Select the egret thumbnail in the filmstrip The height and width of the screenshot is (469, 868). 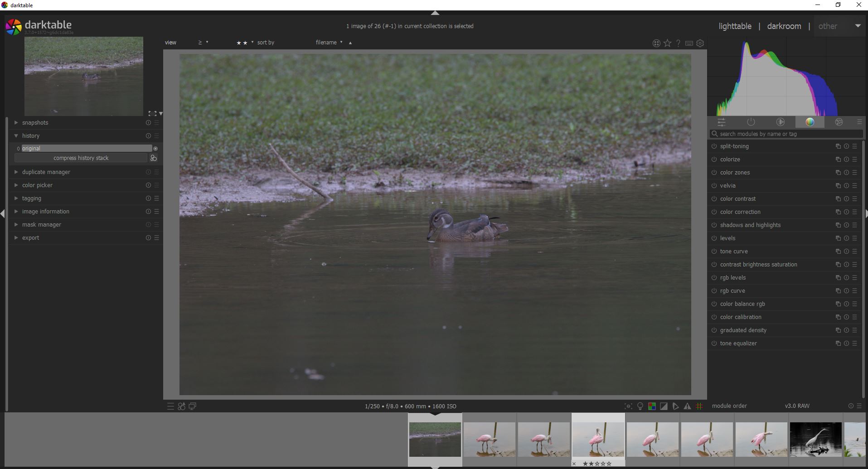tap(815, 439)
